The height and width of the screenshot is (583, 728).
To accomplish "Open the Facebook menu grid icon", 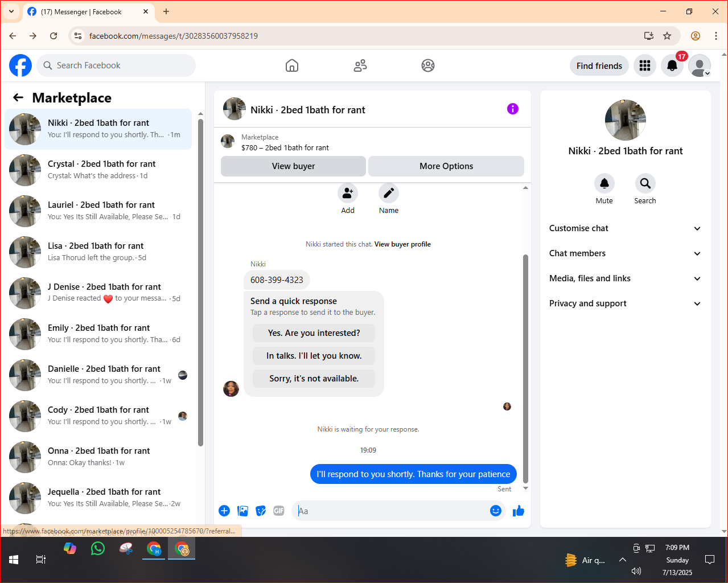I will pyautogui.click(x=645, y=65).
